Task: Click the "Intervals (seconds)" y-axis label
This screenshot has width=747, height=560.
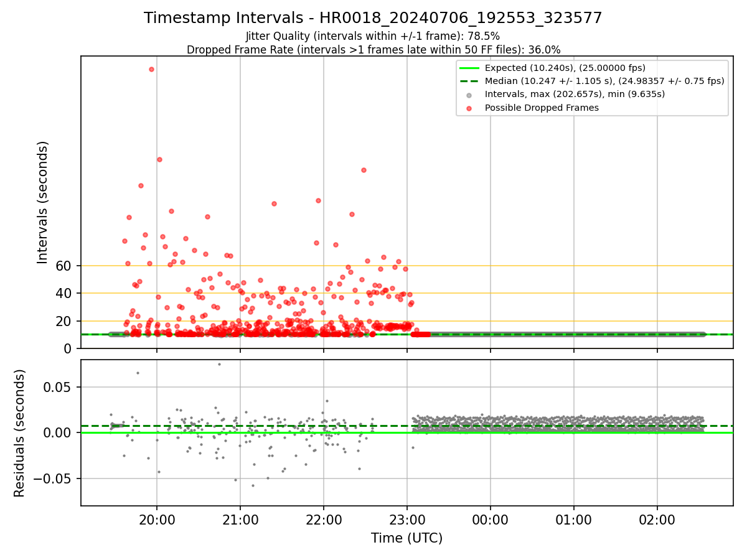Action: click(x=42, y=202)
